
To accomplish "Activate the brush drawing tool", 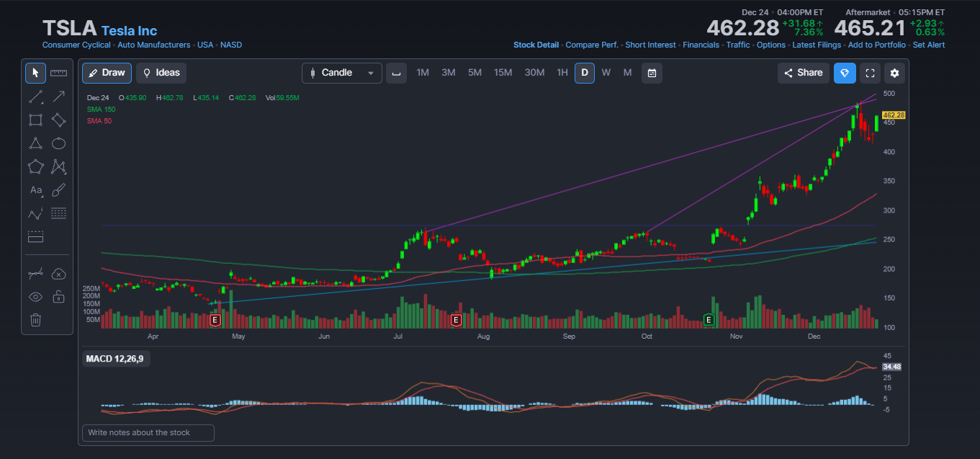I will pos(58,190).
